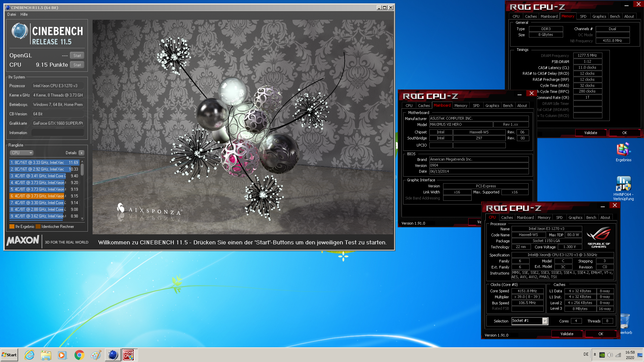The image size is (644, 362).
Task: Click BIOS version 0904 field
Action: pyautogui.click(x=479, y=165)
